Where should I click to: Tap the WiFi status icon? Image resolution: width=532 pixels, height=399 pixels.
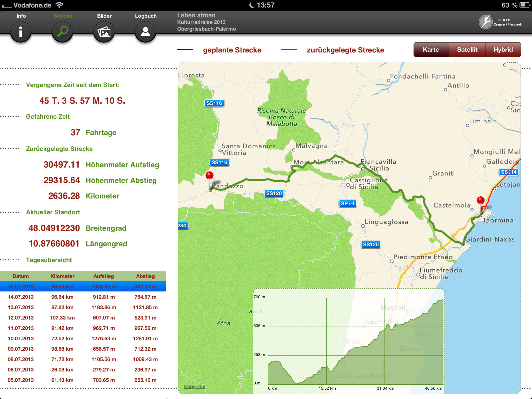(59, 5)
